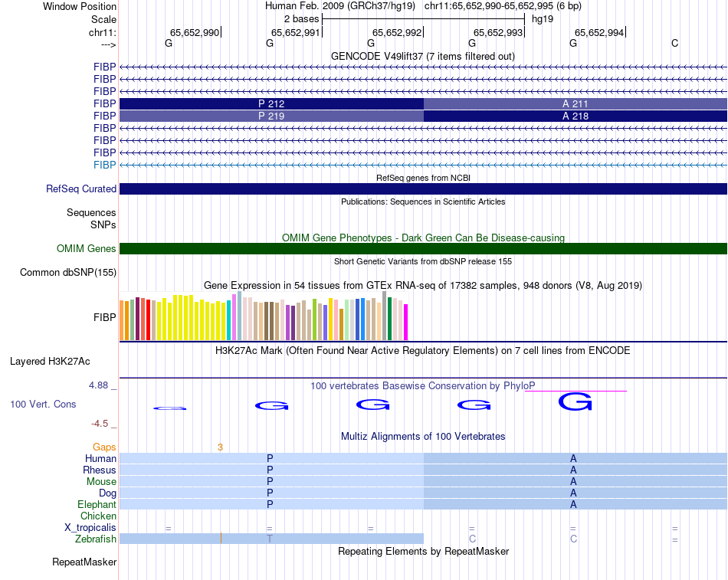Click the Rhesus species label
This screenshot has height=580, width=728.
coord(100,470)
